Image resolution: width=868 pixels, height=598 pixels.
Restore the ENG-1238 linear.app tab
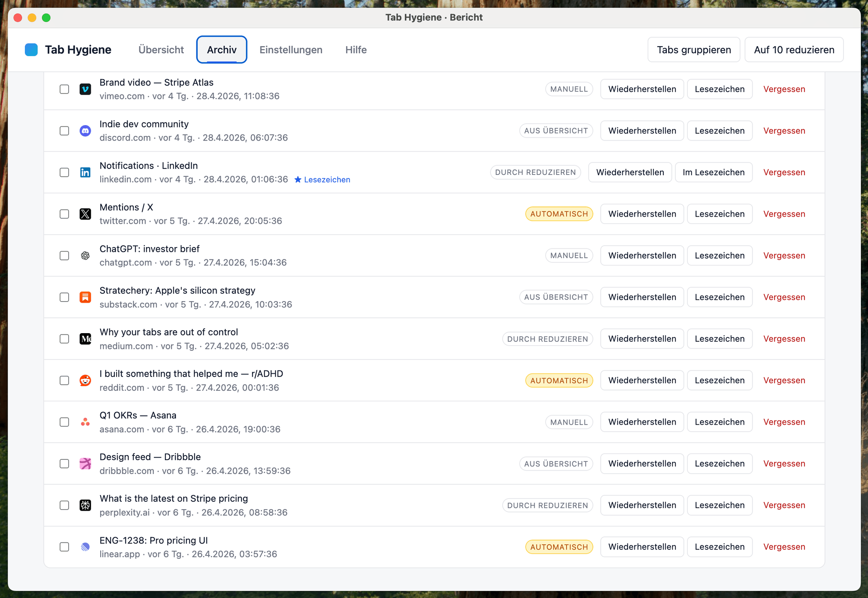[642, 547]
